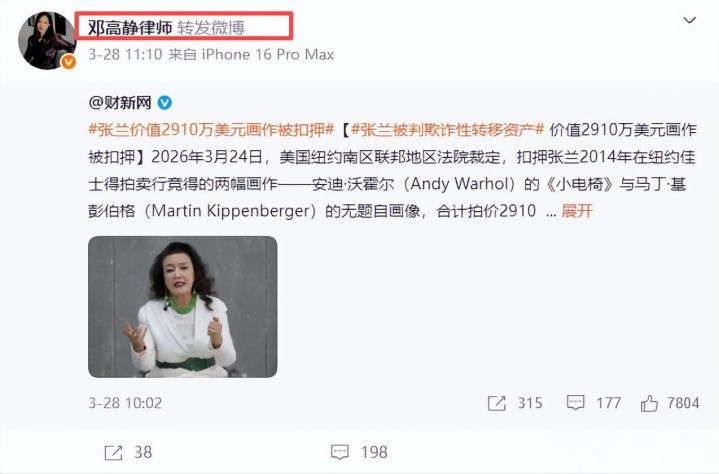Click the 7804 likes count
Screen dimensions: 719x474
(x=683, y=403)
